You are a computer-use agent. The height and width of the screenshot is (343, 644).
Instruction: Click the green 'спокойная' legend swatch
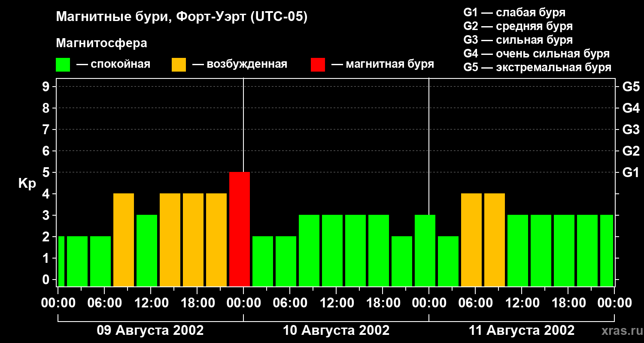pyautogui.click(x=63, y=65)
